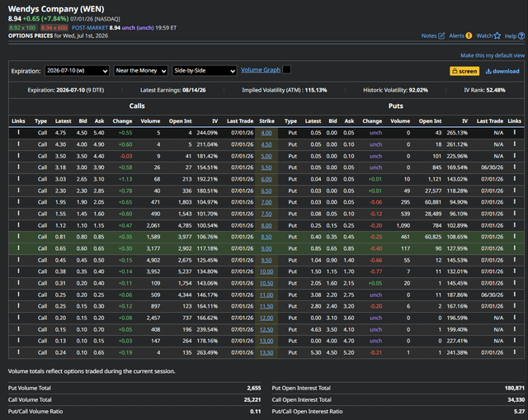Click the Wendys Company (WEN) title
The width and height of the screenshot is (528, 420).
(56, 9)
